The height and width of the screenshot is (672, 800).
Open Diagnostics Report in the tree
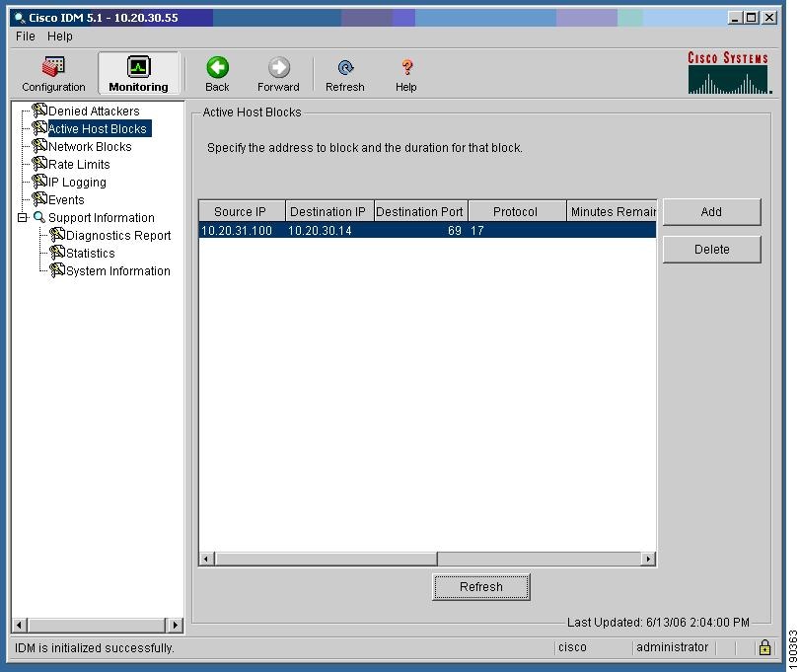118,235
